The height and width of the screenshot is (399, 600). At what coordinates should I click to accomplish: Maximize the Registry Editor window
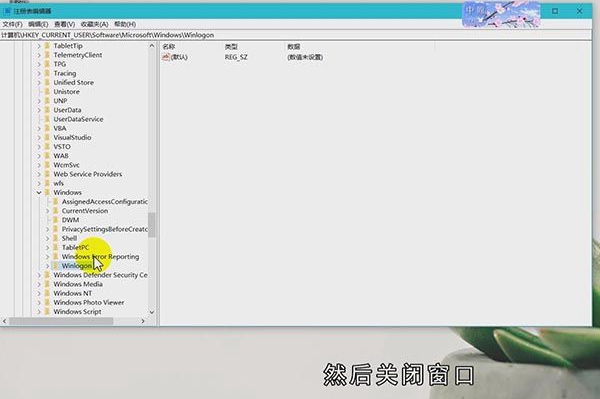coord(555,11)
